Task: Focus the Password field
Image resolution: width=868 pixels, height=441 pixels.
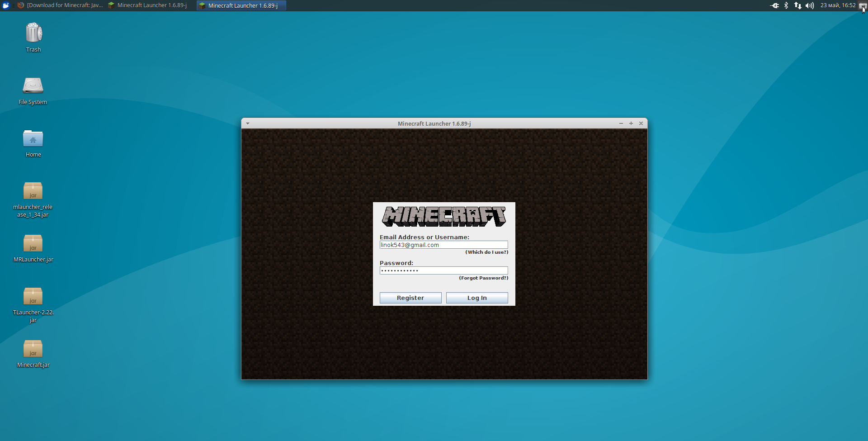Action: point(444,270)
